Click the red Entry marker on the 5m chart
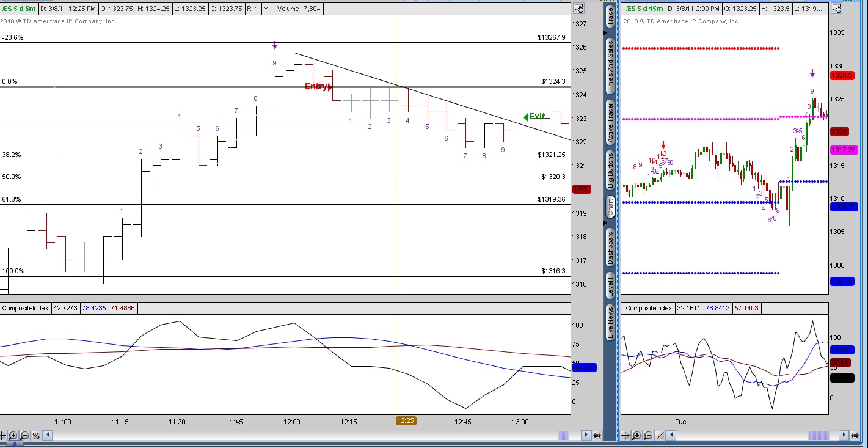The image size is (868, 448). click(x=318, y=87)
